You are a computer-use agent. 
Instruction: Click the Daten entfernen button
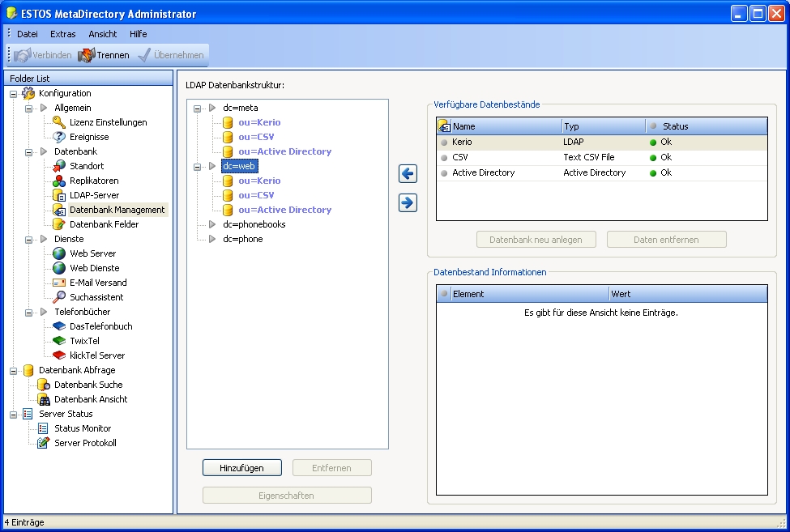(667, 240)
